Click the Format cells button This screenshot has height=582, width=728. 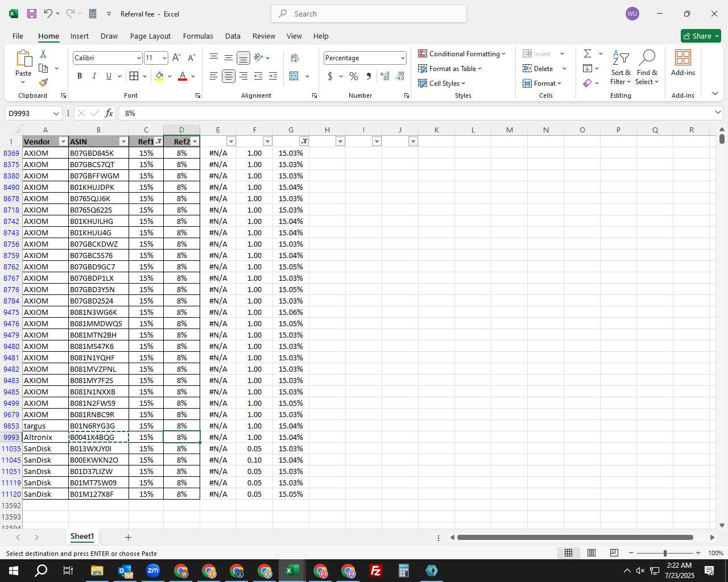[542, 83]
